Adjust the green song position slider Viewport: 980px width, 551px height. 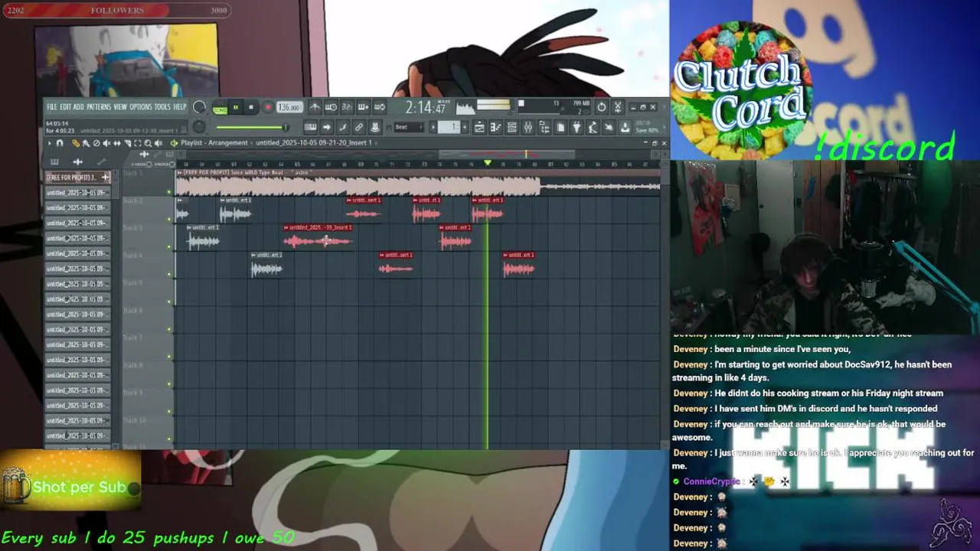point(253,127)
